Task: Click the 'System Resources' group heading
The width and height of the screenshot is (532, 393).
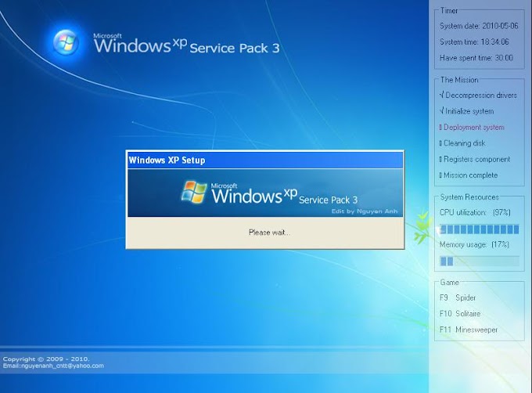Action: click(469, 196)
